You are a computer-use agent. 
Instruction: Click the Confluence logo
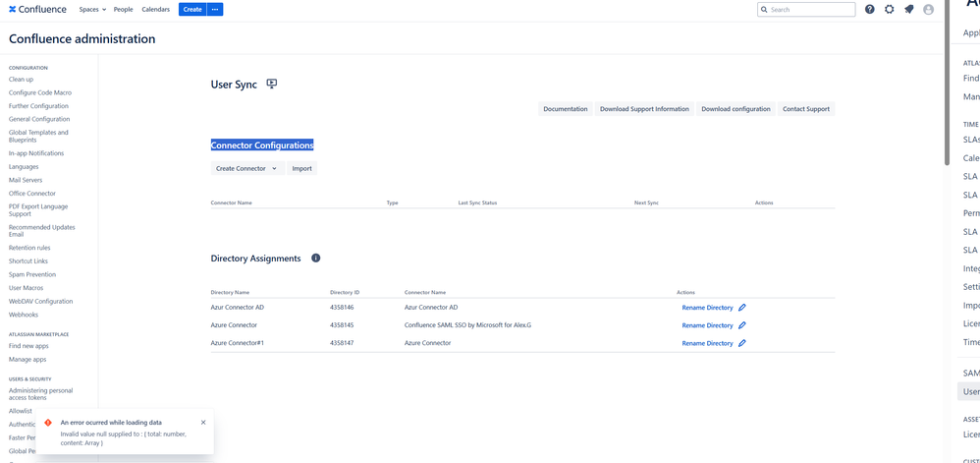click(x=37, y=10)
